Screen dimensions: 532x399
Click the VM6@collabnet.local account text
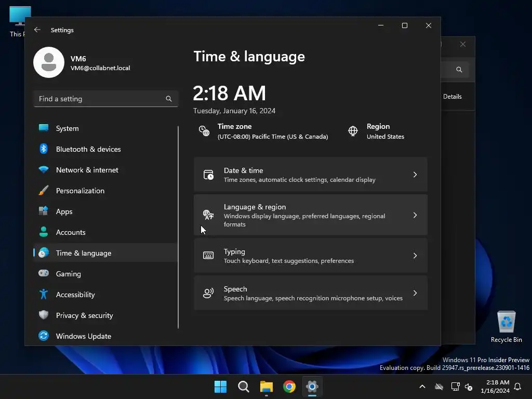pyautogui.click(x=100, y=68)
